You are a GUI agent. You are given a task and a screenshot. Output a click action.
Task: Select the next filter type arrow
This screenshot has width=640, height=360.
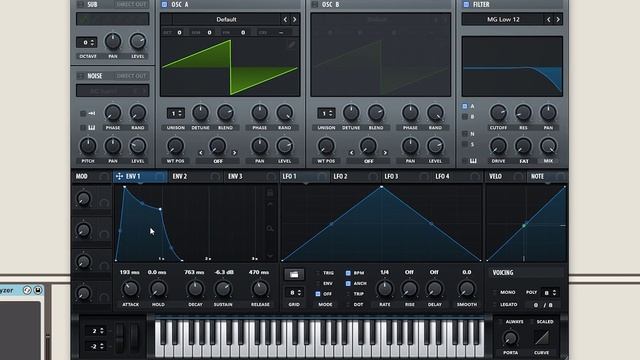tap(558, 19)
